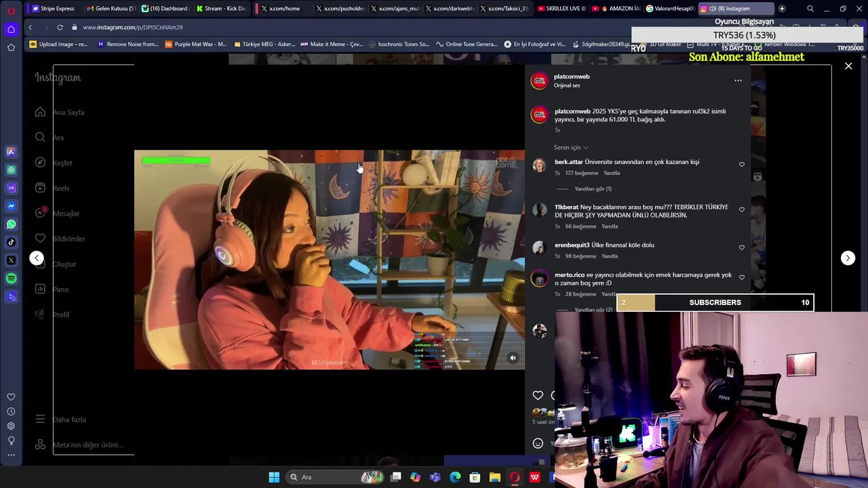Open the Pano dashboard chart icon
The image size is (868, 488).
click(x=40, y=289)
